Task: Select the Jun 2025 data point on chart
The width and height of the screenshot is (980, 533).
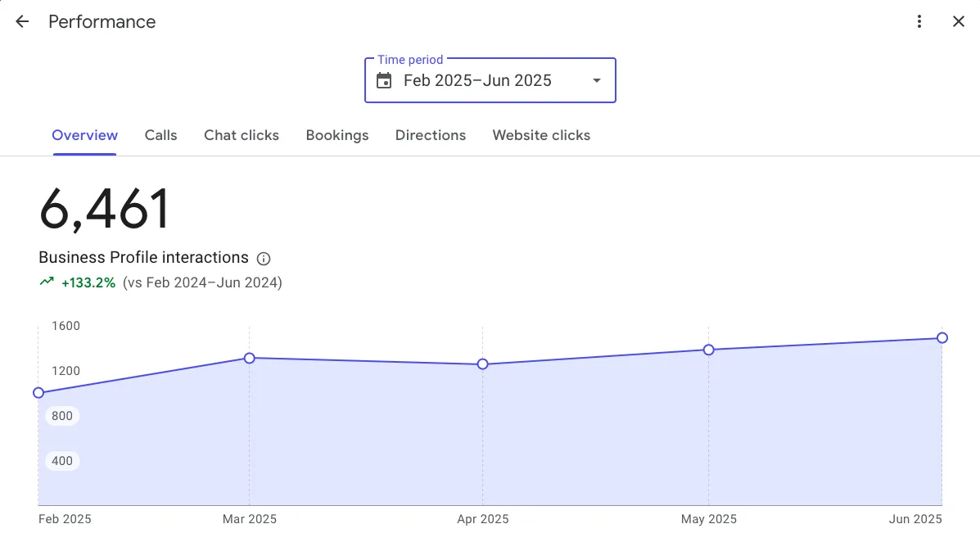Action: point(942,338)
